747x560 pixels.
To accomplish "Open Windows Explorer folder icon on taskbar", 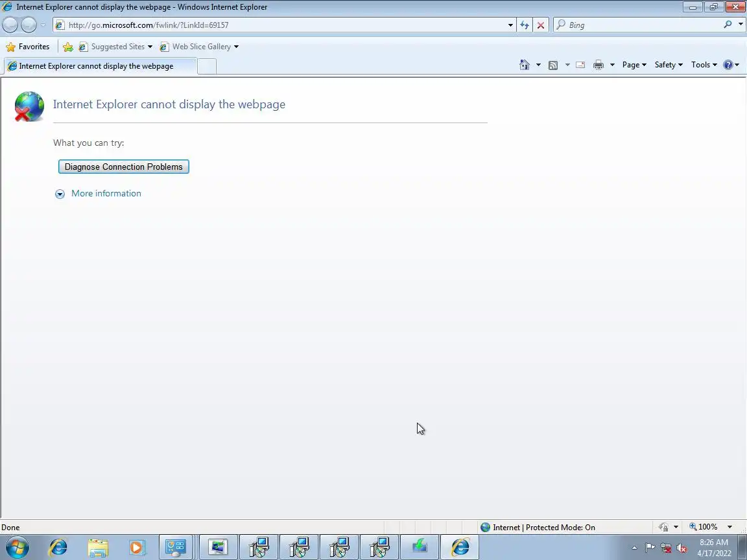I will tap(98, 547).
